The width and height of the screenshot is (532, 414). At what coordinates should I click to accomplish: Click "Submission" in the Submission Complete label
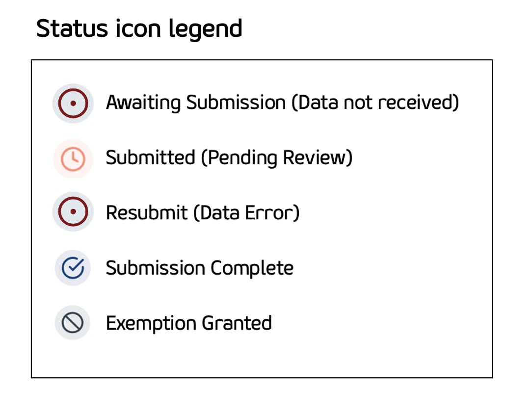[155, 268]
